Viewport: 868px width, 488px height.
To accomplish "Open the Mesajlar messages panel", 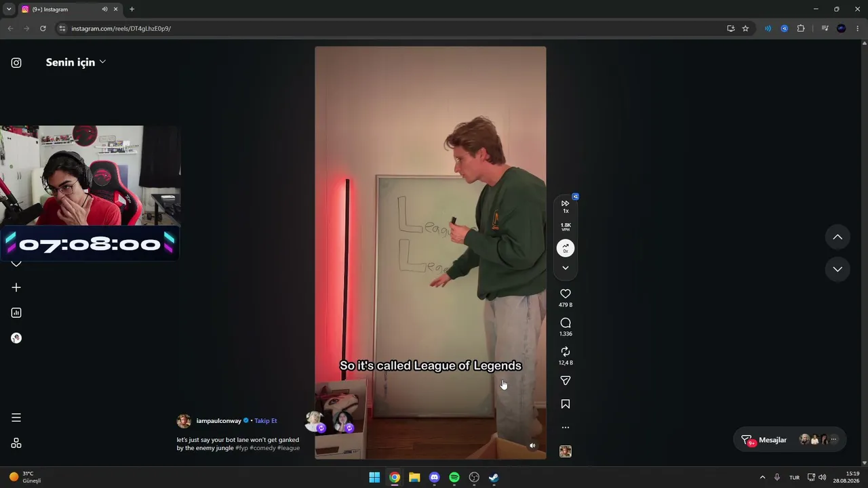I will (790, 440).
